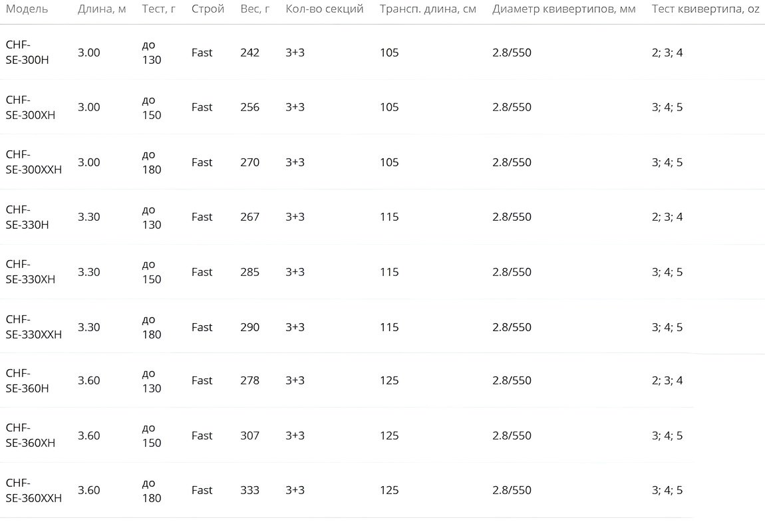Click the Тест, г column header
Screen dimensions: 765x532
pos(158,9)
